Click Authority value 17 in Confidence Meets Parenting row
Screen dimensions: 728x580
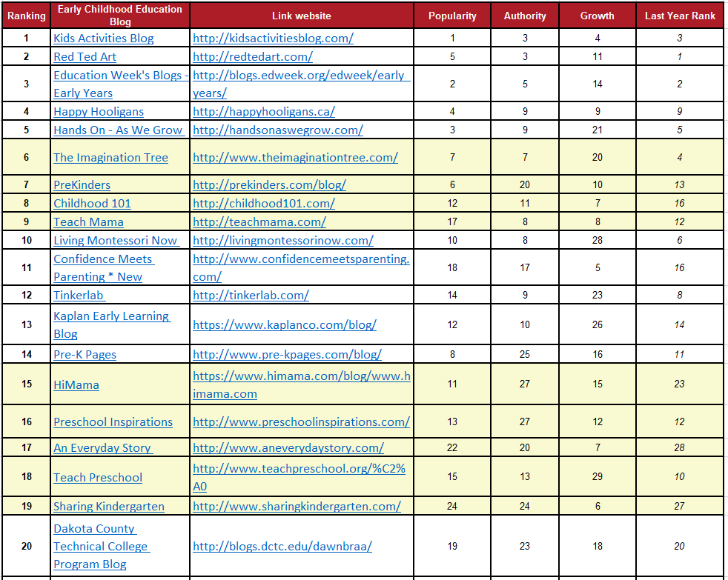(525, 267)
